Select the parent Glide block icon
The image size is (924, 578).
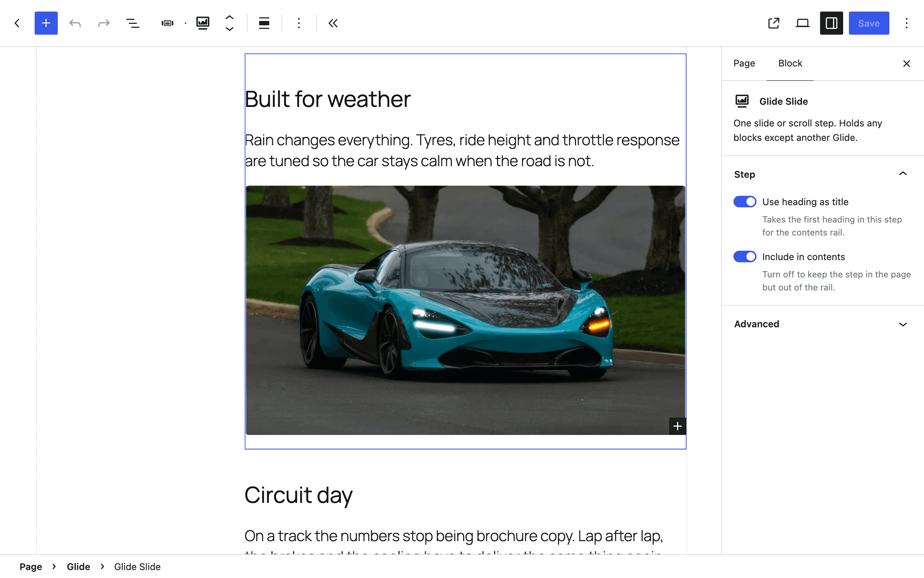click(167, 23)
